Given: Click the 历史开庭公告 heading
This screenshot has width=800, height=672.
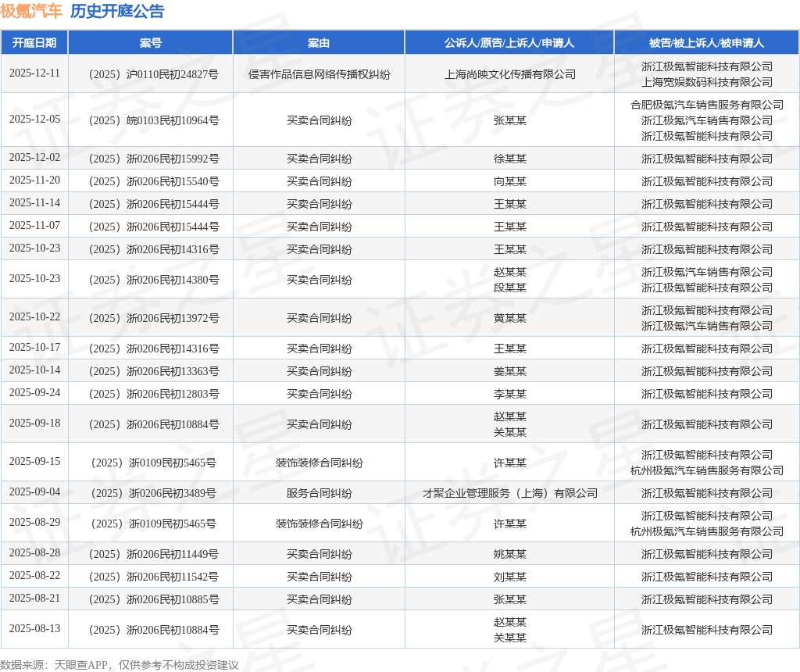Looking at the screenshot, I should (x=117, y=11).
